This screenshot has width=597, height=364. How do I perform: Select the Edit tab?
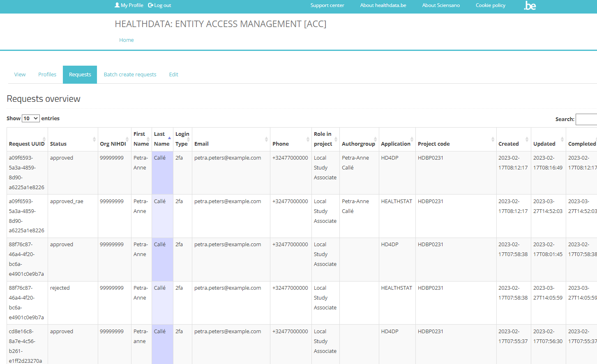(173, 75)
